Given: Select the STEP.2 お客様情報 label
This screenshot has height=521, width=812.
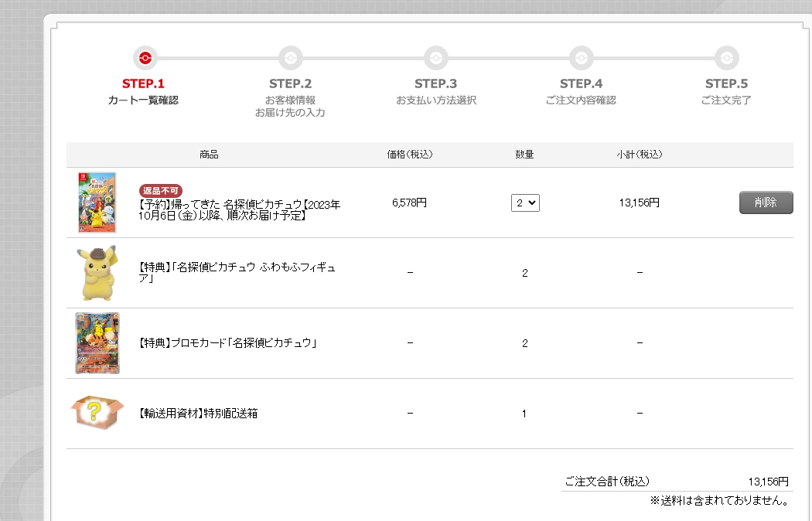Looking at the screenshot, I should click(x=290, y=100).
